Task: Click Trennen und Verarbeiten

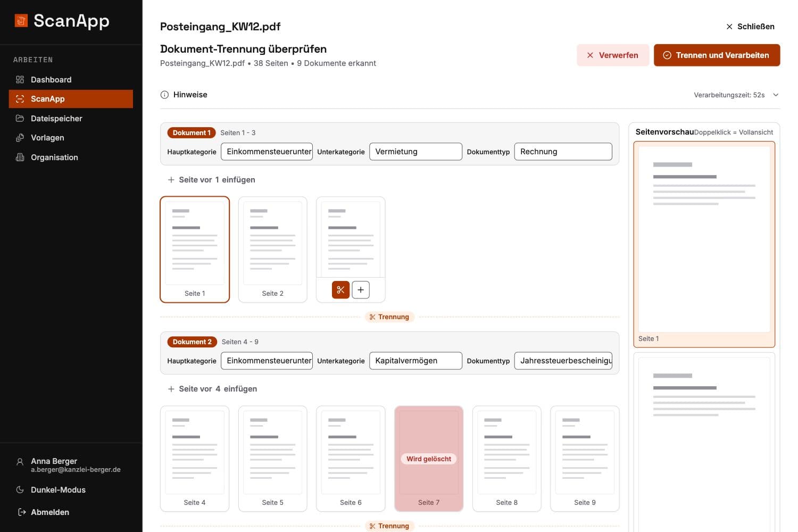Action: [717, 55]
